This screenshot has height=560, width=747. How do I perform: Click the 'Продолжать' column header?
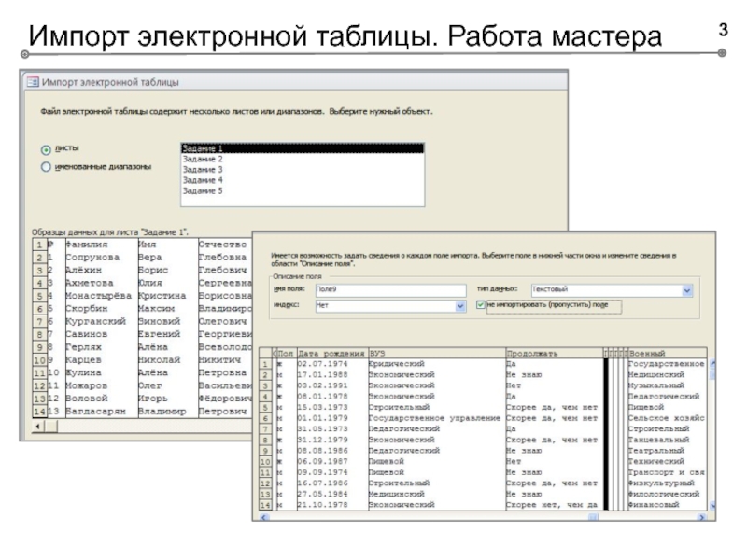551,354
